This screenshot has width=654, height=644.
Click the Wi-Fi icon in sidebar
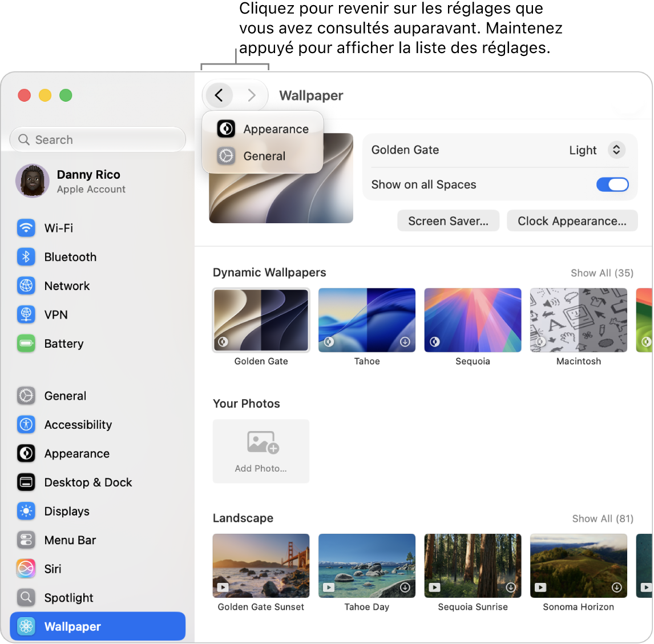[x=26, y=228]
